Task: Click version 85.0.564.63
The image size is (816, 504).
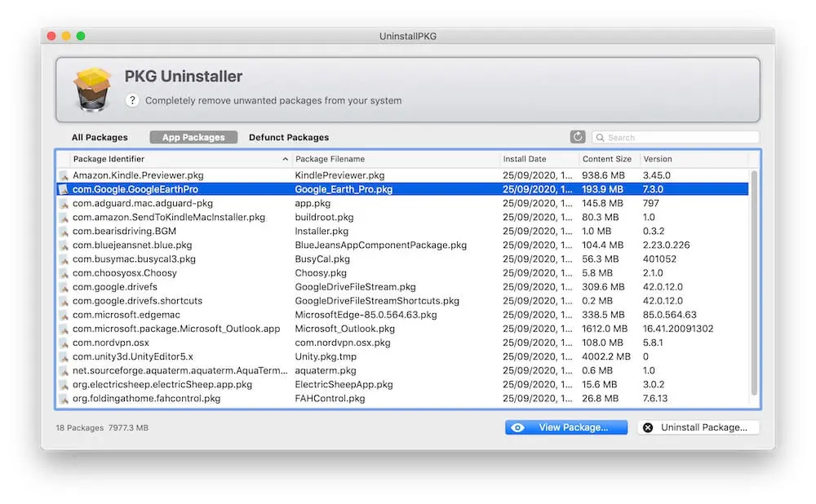Action: point(669,315)
